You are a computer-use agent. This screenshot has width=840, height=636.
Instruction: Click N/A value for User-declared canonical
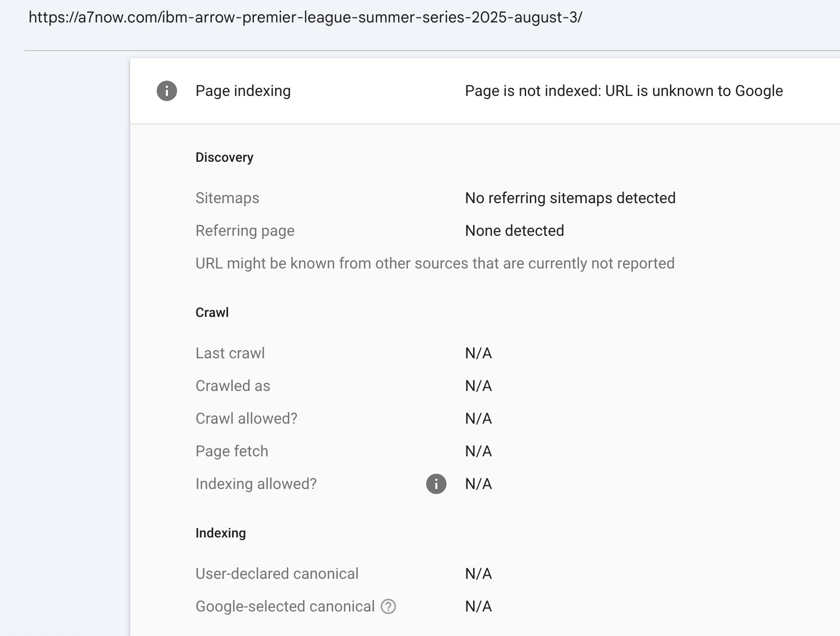click(478, 574)
